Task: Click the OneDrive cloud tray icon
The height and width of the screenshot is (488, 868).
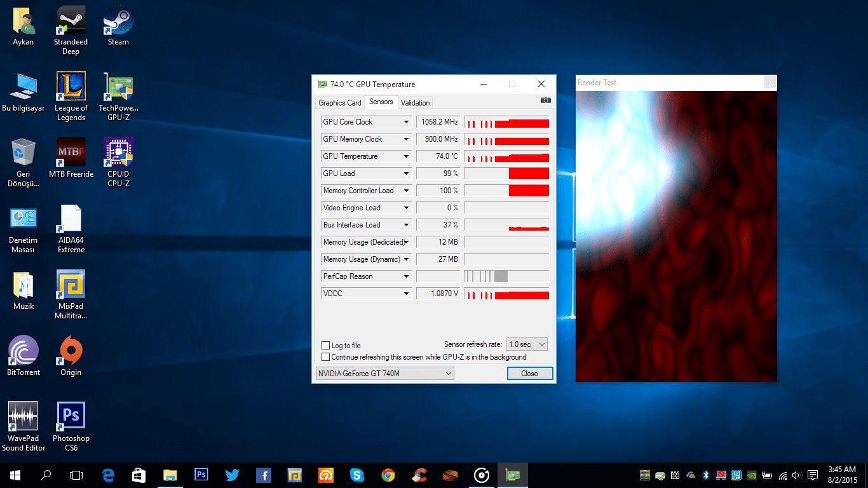Action: point(691,475)
